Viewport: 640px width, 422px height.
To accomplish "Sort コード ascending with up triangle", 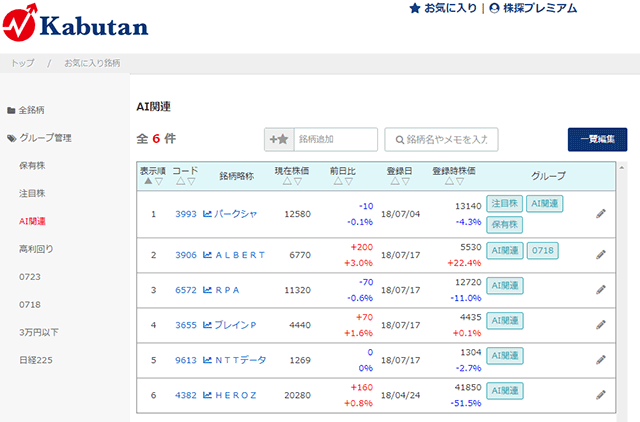I will (180, 181).
